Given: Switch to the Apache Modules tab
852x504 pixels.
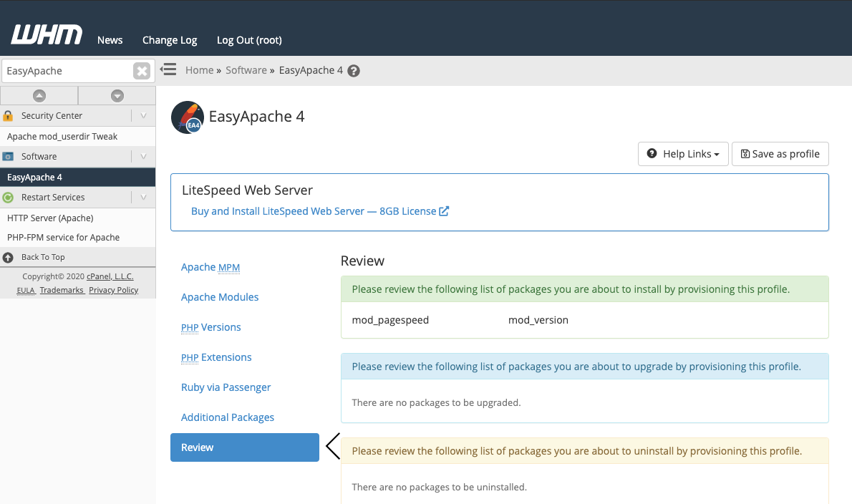Looking at the screenshot, I should click(220, 297).
